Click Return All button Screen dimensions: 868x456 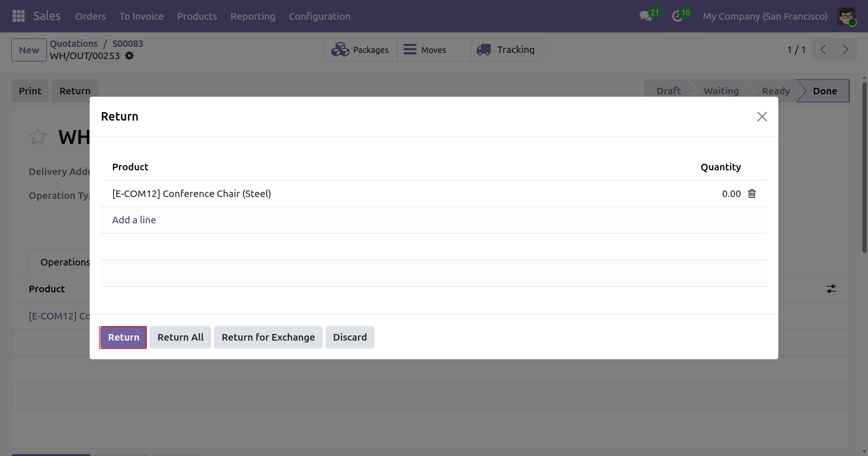181,337
